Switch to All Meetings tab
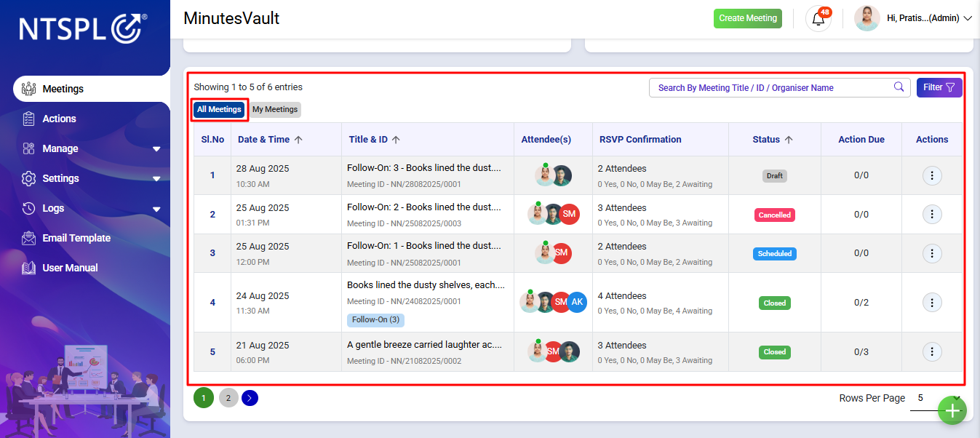This screenshot has height=438, width=980. tap(219, 110)
